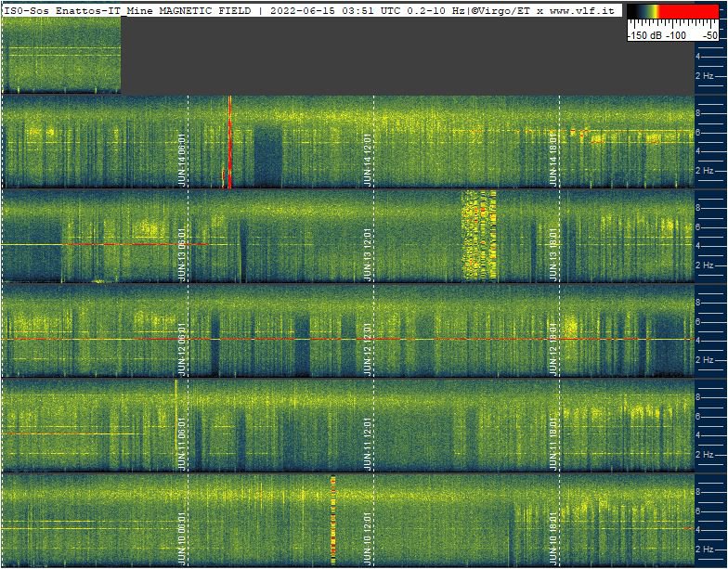Image resolution: width=728 pixels, height=569 pixels.
Task: Click the JUN 11 06:01 time marker
Action: pos(181,444)
